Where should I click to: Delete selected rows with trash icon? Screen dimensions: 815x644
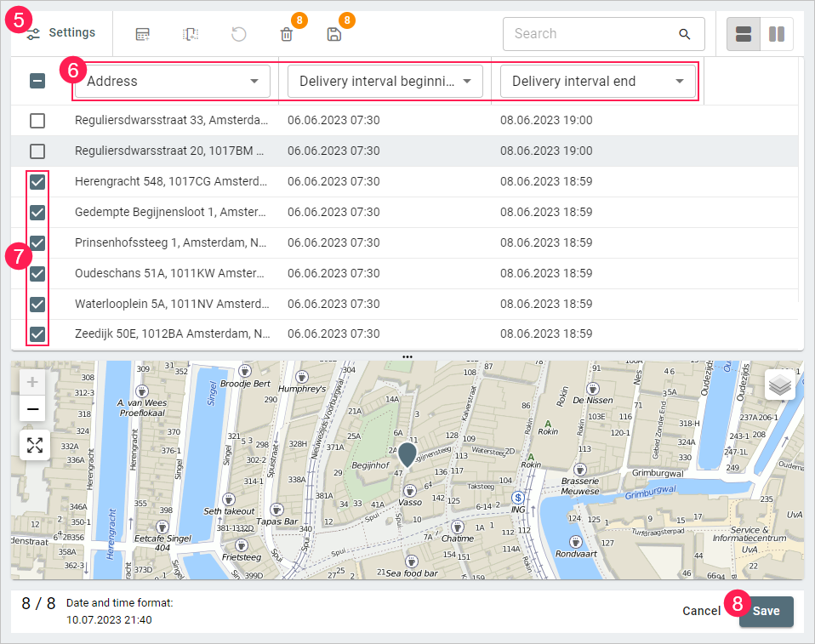pyautogui.click(x=287, y=34)
